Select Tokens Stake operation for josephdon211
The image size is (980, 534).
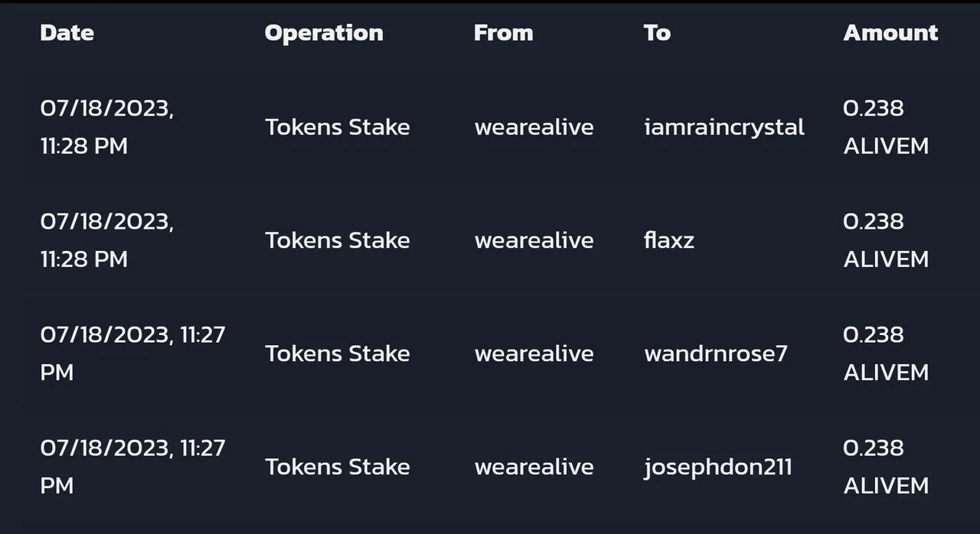tap(338, 467)
